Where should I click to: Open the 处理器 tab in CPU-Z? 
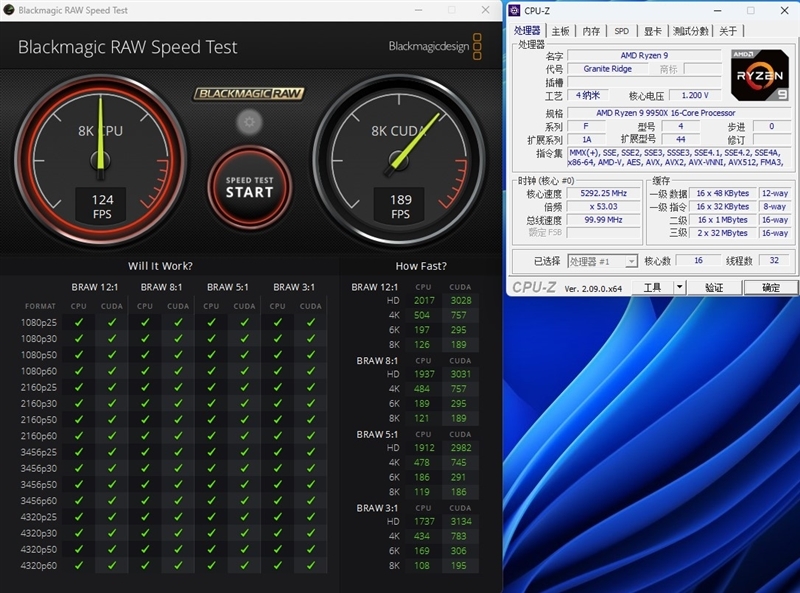527,31
